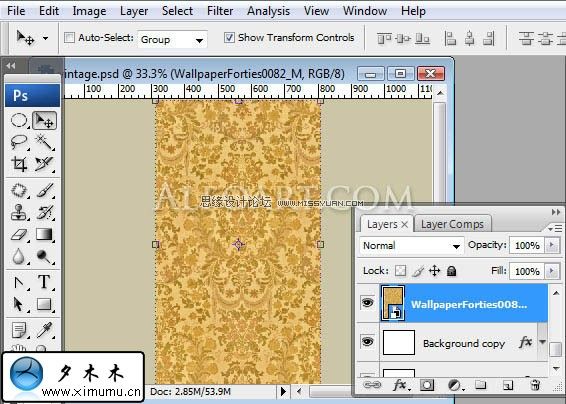The width and height of the screenshot is (566, 404).
Task: Click the Opacity value field
Action: (x=527, y=246)
